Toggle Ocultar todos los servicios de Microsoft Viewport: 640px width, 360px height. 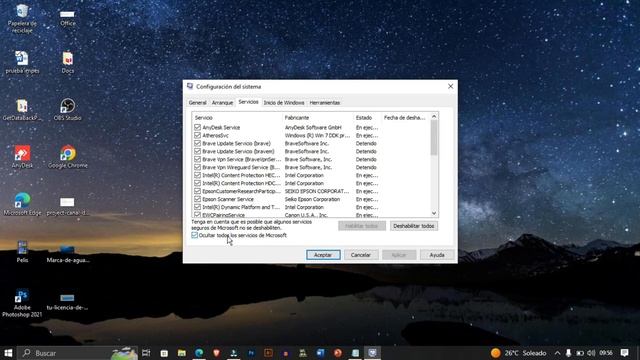[195, 236]
